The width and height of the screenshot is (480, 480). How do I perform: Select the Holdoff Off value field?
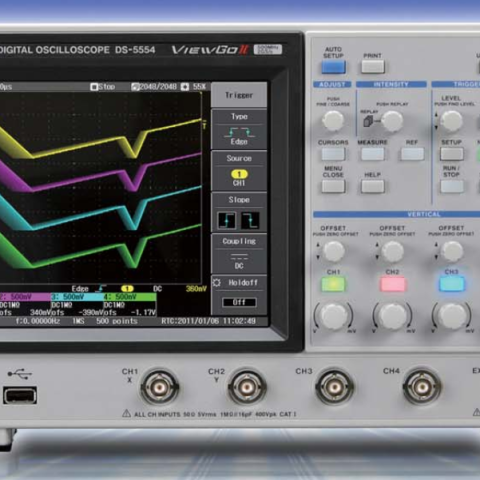tap(239, 302)
